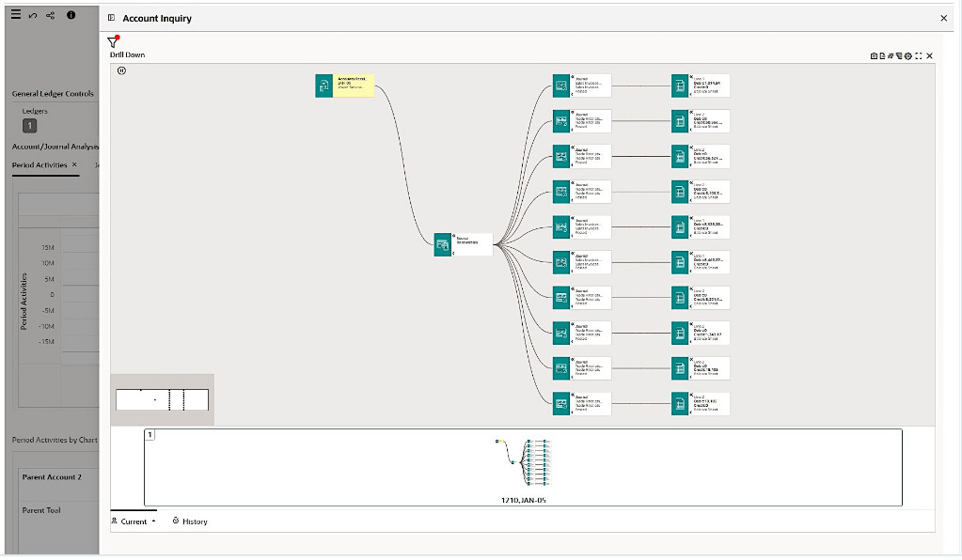Click the Parent Account 2 column header

coord(52,476)
